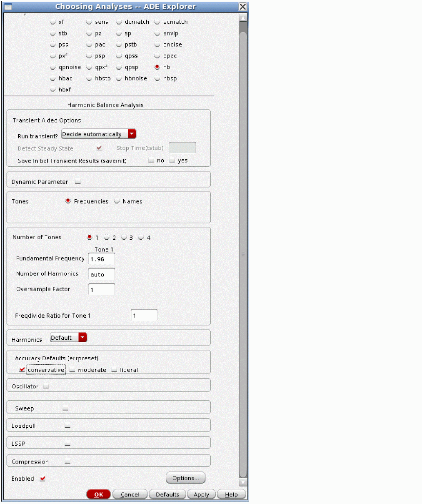Check the moderate accuracy option
Viewport: 422px width, 504px height.
tap(72, 370)
